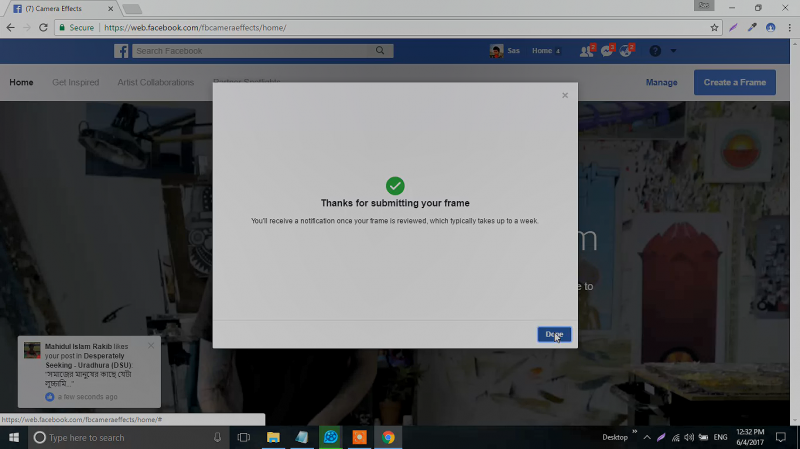Click the ENG language indicator
Viewport: 800px width, 449px height.
coord(720,438)
